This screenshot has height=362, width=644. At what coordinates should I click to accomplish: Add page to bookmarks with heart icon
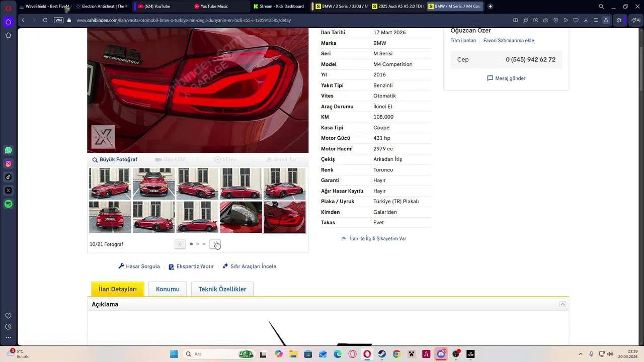point(576,20)
